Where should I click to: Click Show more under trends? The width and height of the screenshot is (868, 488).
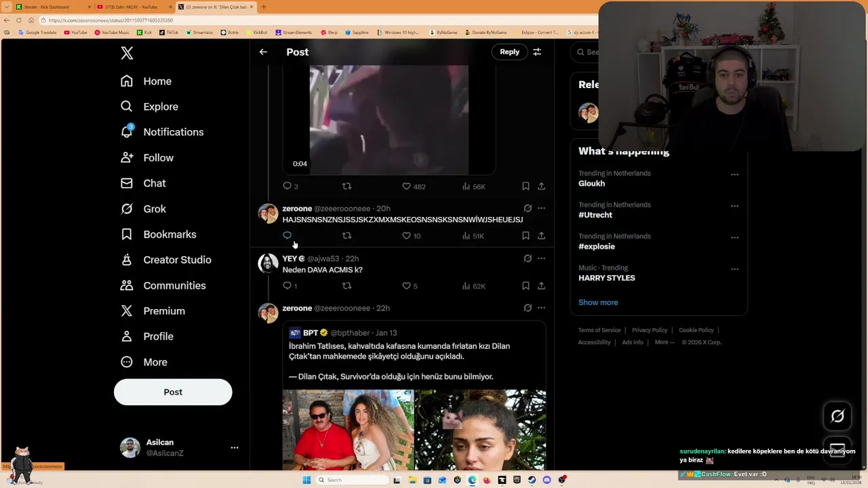click(x=598, y=302)
